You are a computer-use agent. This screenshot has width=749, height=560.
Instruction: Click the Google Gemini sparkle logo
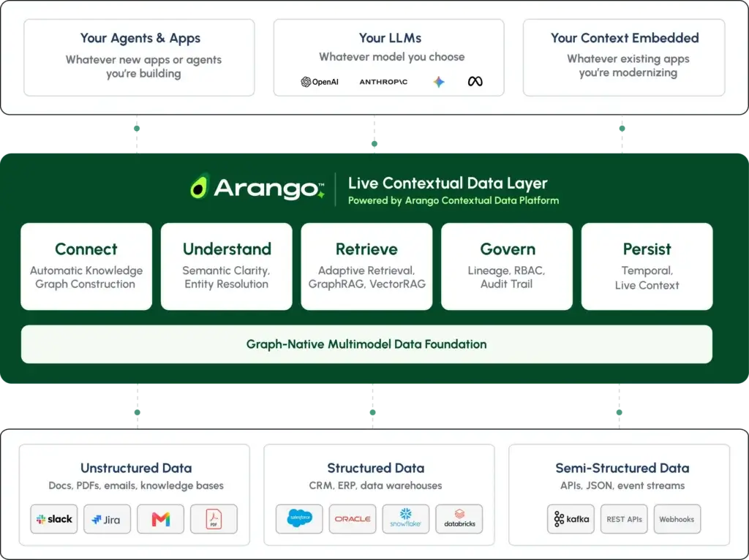coord(439,82)
